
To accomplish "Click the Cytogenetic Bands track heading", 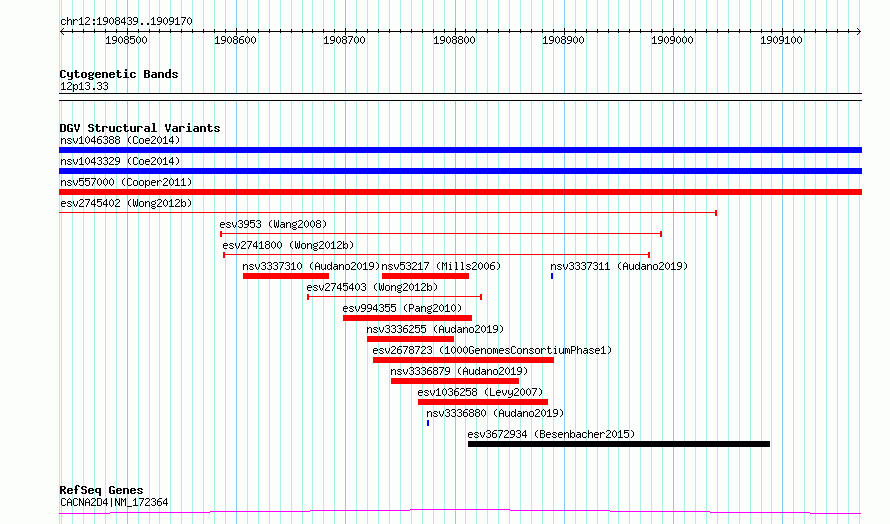I will pos(119,74).
